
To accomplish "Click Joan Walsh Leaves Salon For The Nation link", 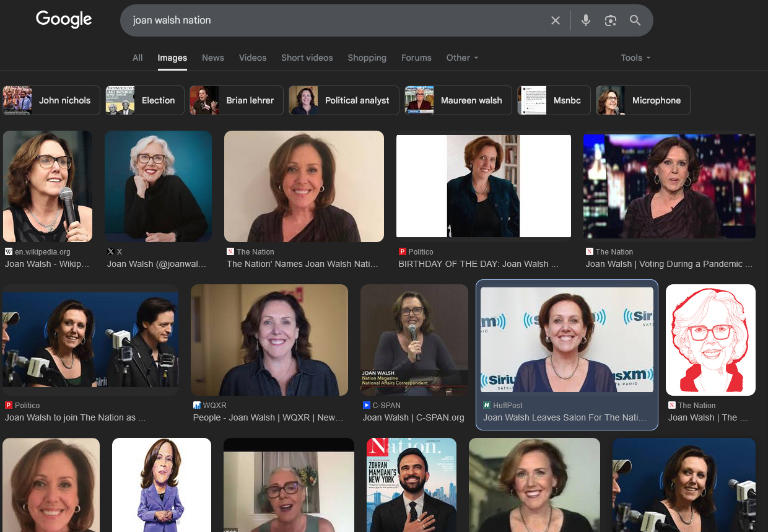I will [x=565, y=417].
